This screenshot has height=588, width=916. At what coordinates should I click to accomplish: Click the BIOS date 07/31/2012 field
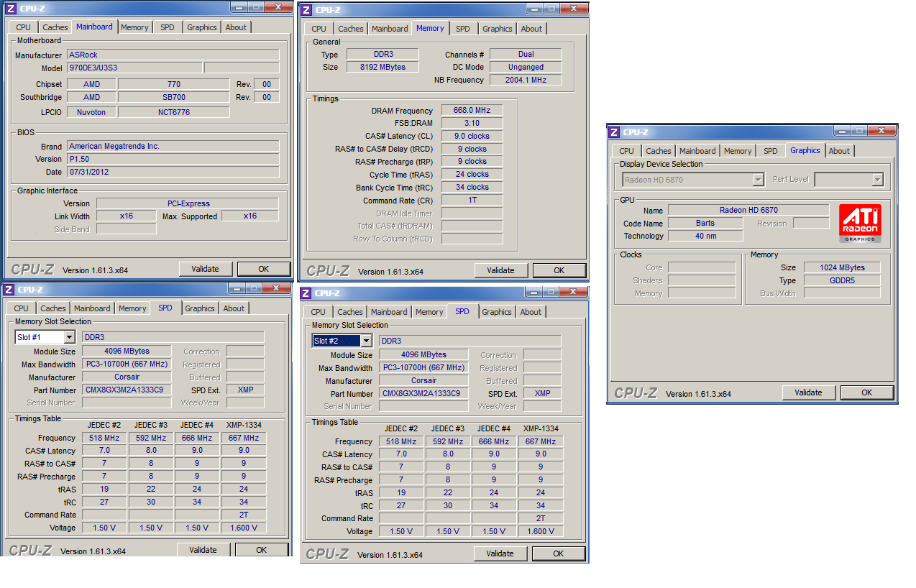(173, 172)
